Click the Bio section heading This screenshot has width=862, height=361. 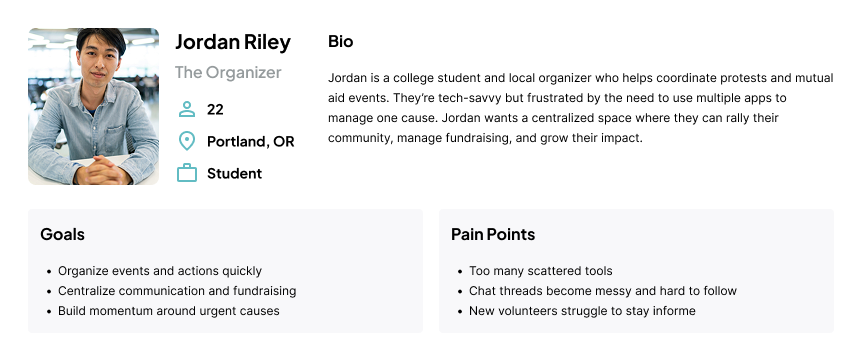[x=340, y=41]
